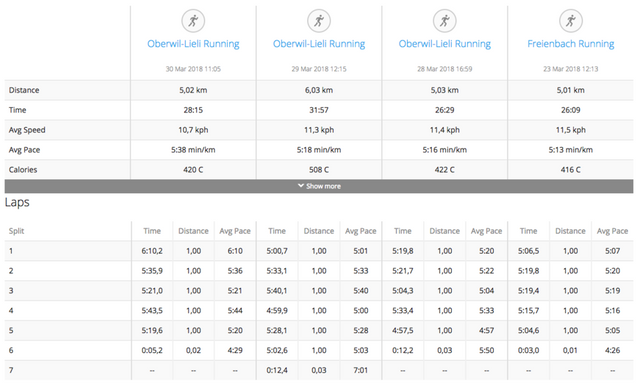Click the Avg Speed row label
The width and height of the screenshot is (640, 386).
click(x=27, y=130)
